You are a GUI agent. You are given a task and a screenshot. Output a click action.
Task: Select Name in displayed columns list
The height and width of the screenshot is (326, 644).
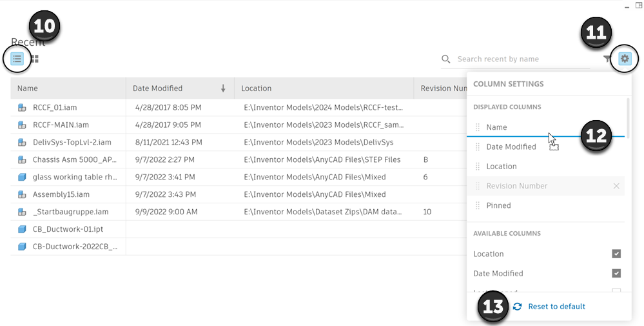(496, 127)
